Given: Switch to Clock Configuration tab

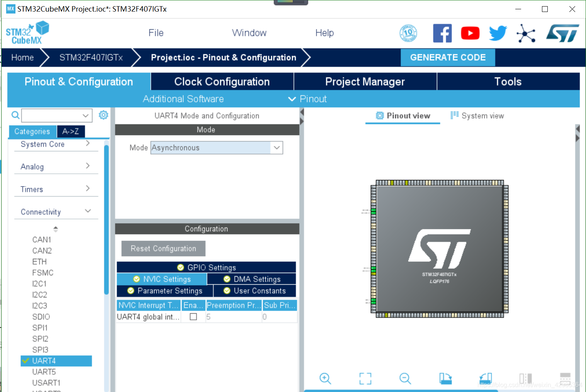Looking at the screenshot, I should 222,81.
